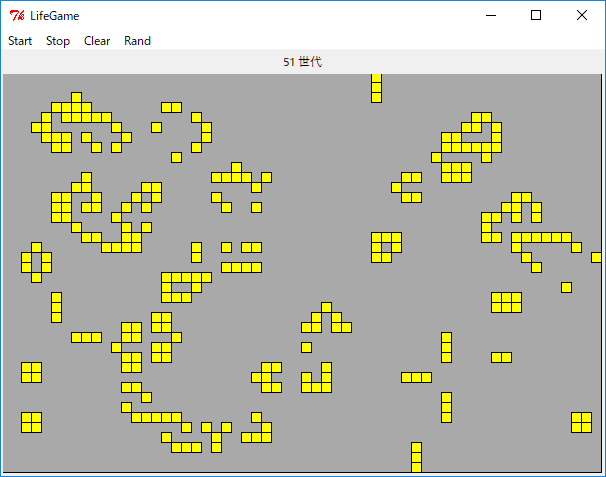Click the Tk feather app icon
This screenshot has width=606, height=477.
pyautogui.click(x=17, y=16)
